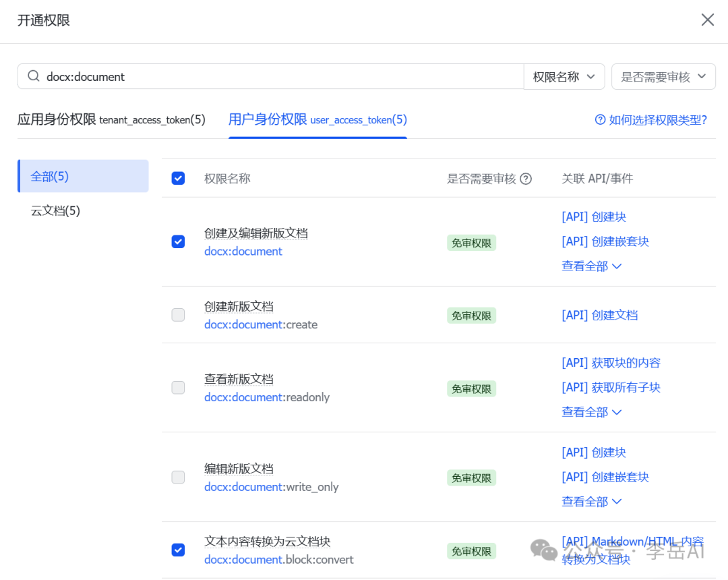Enable the 查看新版文档 readonly checkbox

(178, 388)
